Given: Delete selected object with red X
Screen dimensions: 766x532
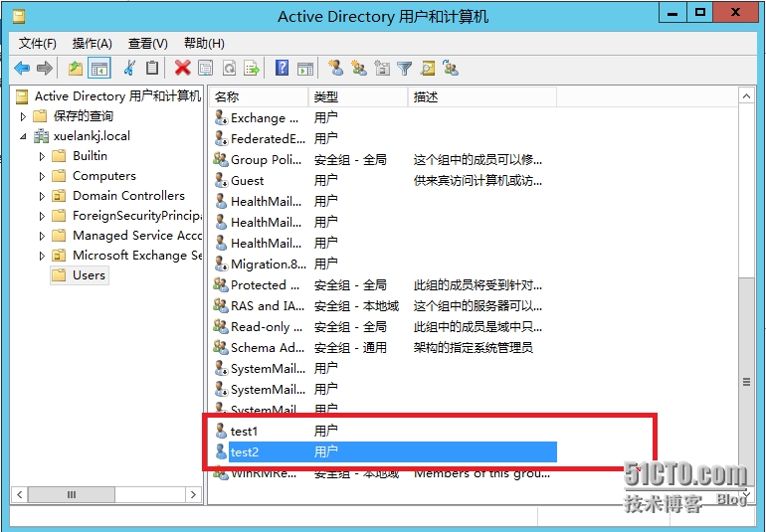Looking at the screenshot, I should coord(183,68).
